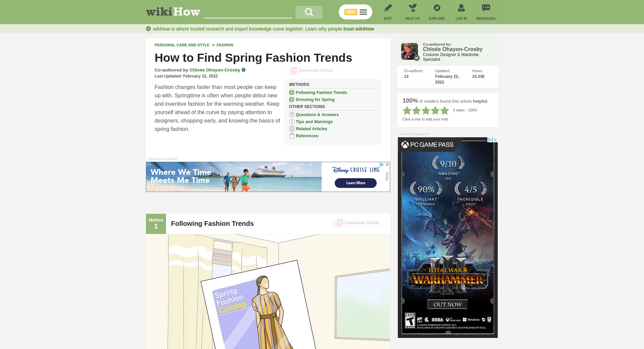Rate the article with the fifth star
Viewport: 644px width, 349px height.
pyautogui.click(x=445, y=110)
